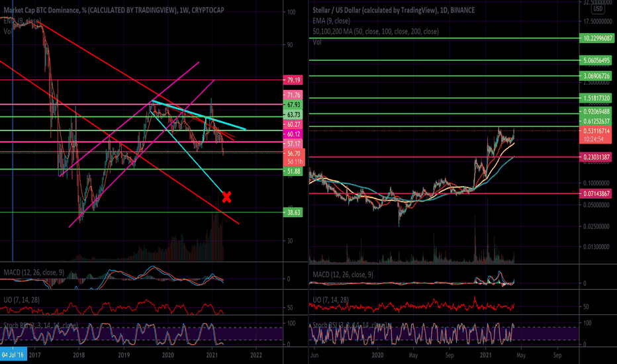This screenshot has height=364, width=617.
Task: Select the 60.27 pink price label
Action: click(293, 124)
